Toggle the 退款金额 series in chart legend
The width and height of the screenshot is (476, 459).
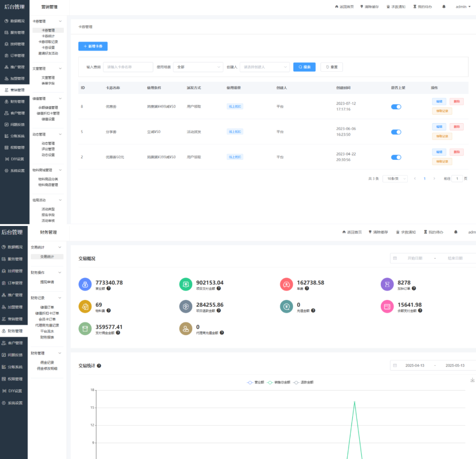tap(304, 382)
